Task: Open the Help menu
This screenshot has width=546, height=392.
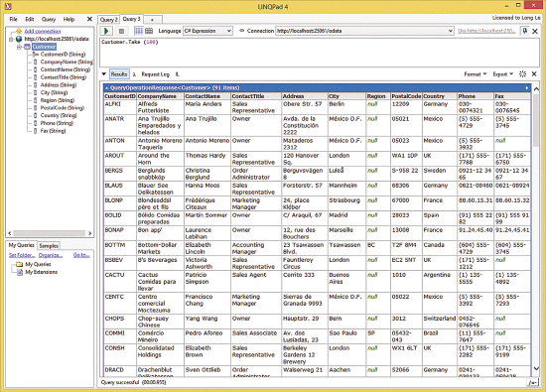Action: [x=68, y=19]
